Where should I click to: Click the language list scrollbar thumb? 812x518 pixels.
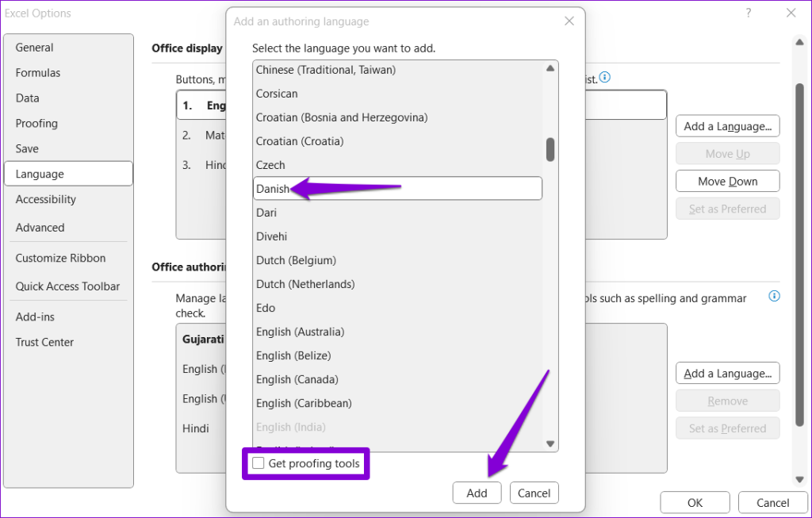(550, 149)
